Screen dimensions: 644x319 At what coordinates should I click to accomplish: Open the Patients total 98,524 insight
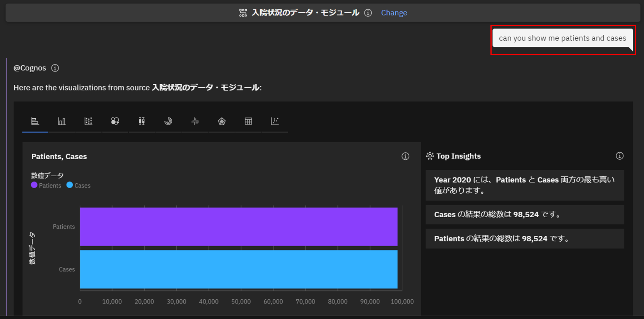click(x=525, y=239)
